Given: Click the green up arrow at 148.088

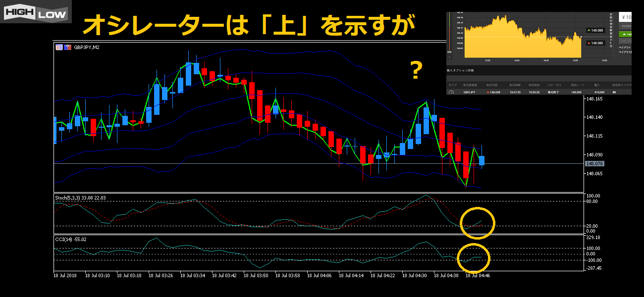Looking at the screenshot, I should [x=596, y=30].
